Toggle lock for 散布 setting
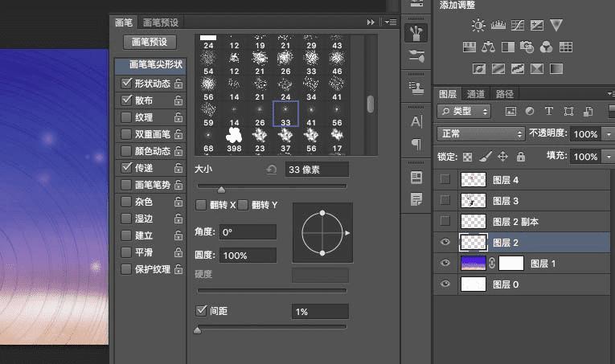The width and height of the screenshot is (615, 364). click(x=178, y=100)
